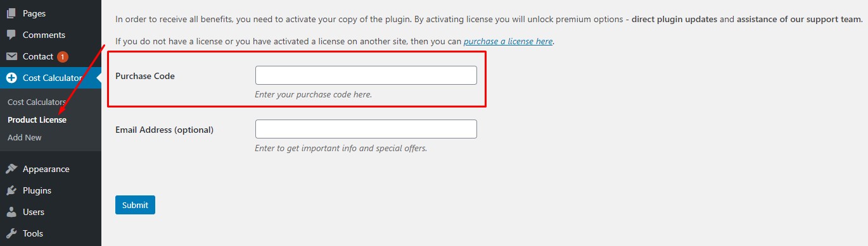Click the Users person icon
Image resolution: width=868 pixels, height=246 pixels.
[x=11, y=212]
